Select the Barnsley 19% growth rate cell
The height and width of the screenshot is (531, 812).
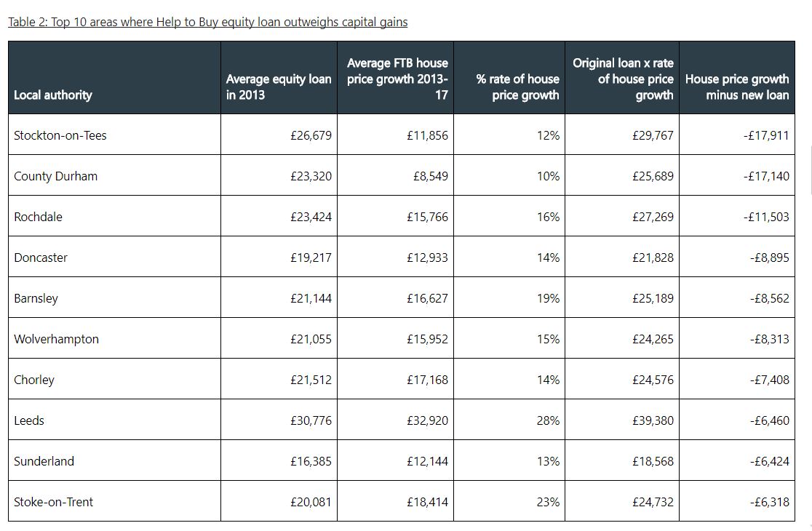548,298
